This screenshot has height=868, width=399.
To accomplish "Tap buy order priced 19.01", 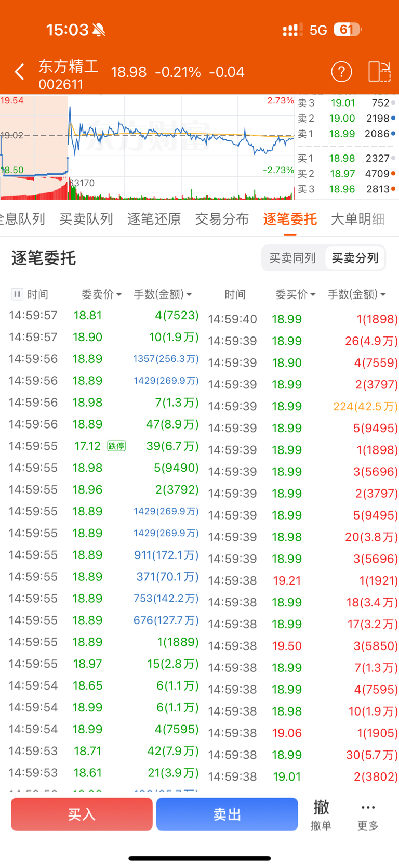I will click(x=303, y=776).
